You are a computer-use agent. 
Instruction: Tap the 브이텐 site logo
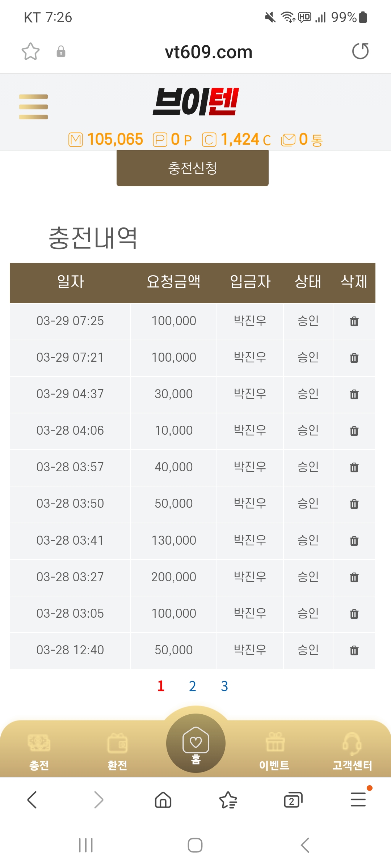point(195,102)
